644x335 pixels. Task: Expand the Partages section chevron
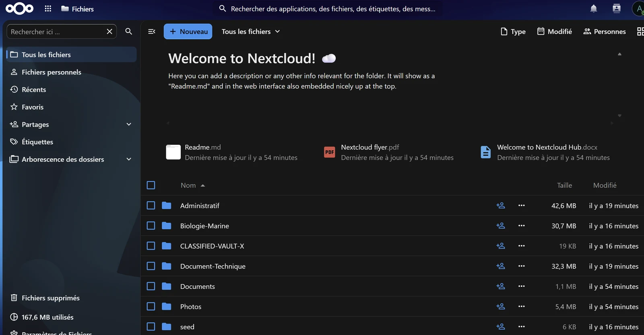[x=129, y=124]
